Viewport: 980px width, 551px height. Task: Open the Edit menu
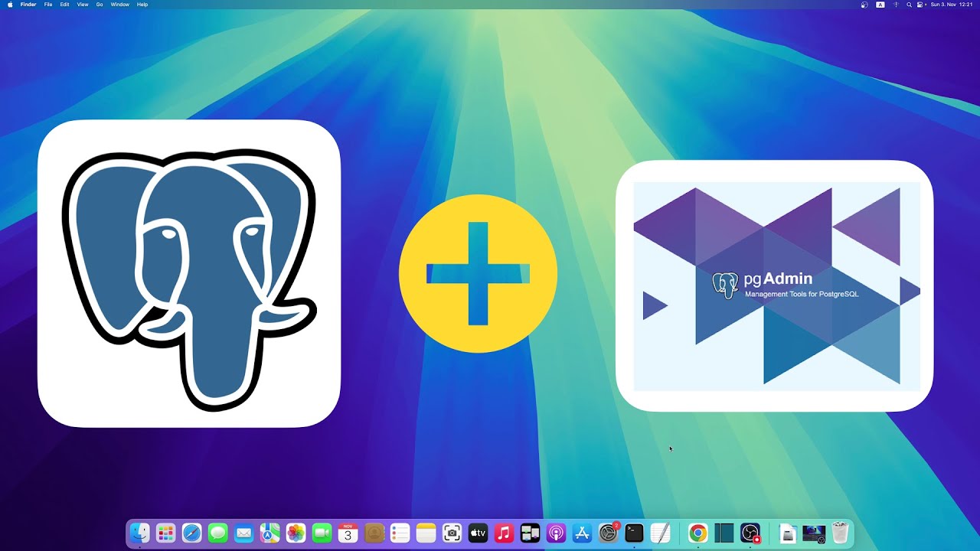tap(64, 5)
